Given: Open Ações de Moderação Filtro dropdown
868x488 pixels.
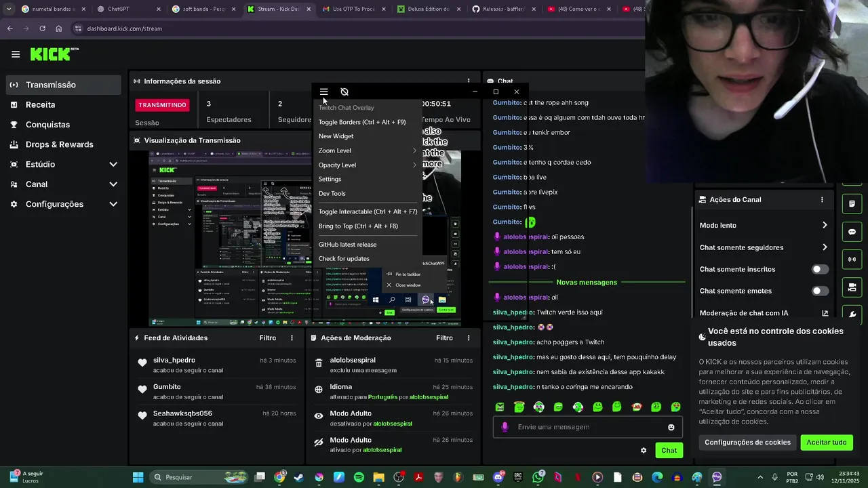Looking at the screenshot, I should [444, 338].
